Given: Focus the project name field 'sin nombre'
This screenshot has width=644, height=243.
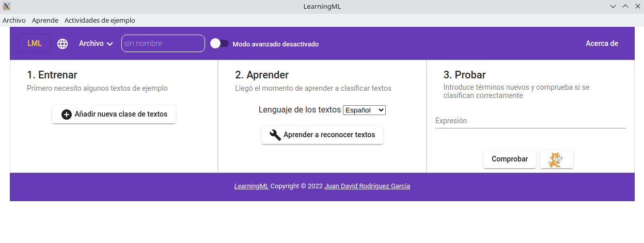Looking at the screenshot, I should [x=163, y=44].
